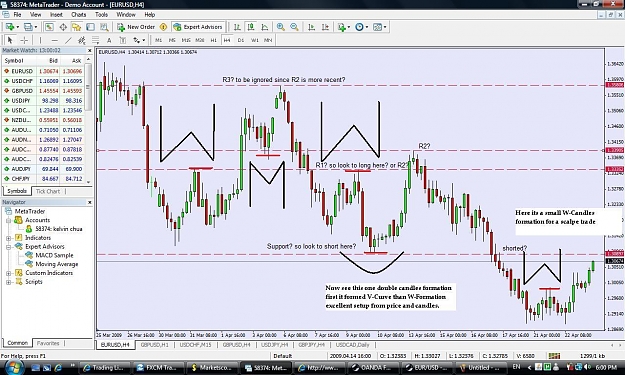Select the Trendline drawing tool
The height and width of the screenshot is (375, 625).
pyautogui.click(x=68, y=40)
